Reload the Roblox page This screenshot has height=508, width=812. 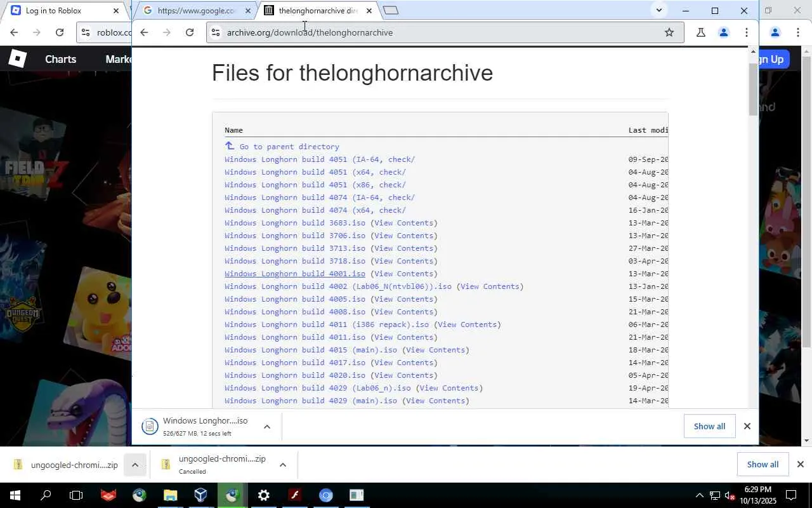pos(59,32)
